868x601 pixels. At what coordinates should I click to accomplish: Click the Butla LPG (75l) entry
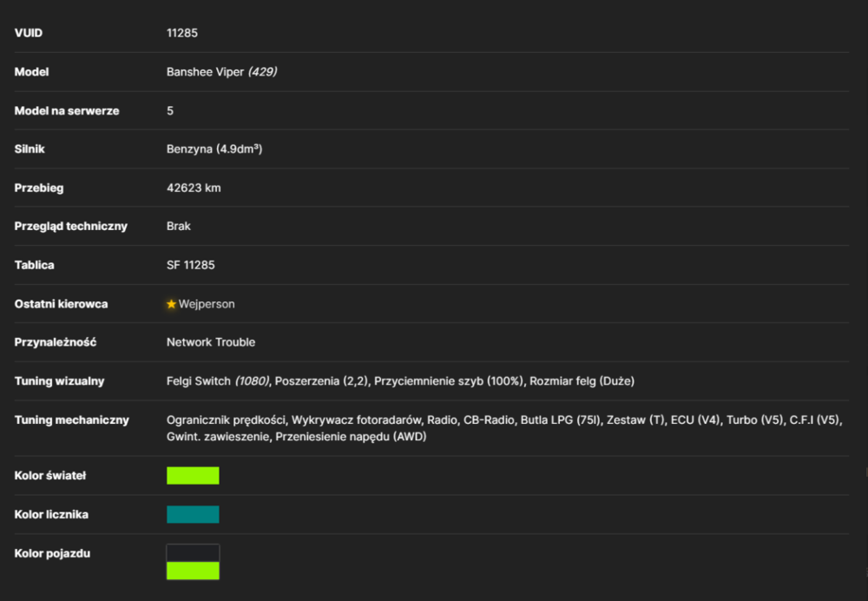click(x=560, y=419)
